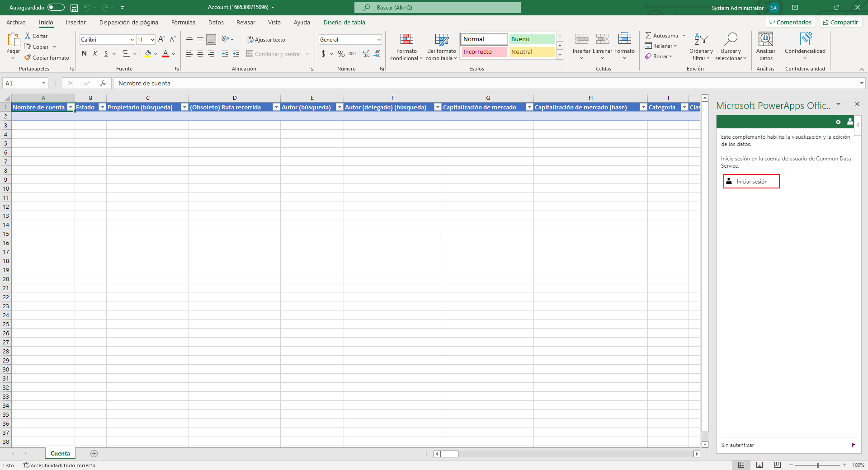Click Copiar formato paintbrush
This screenshot has height=470, width=868.
(47, 58)
